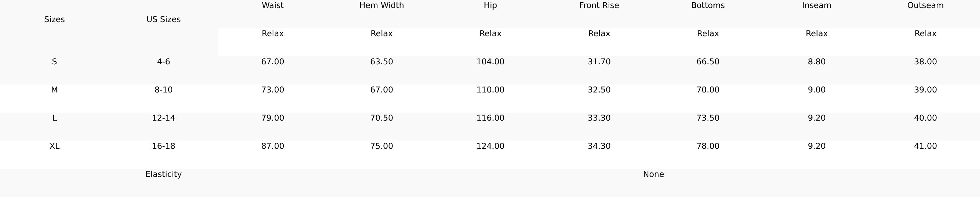This screenshot has width=980, height=197.
Task: Click the None elasticity value
Action: [654, 174]
